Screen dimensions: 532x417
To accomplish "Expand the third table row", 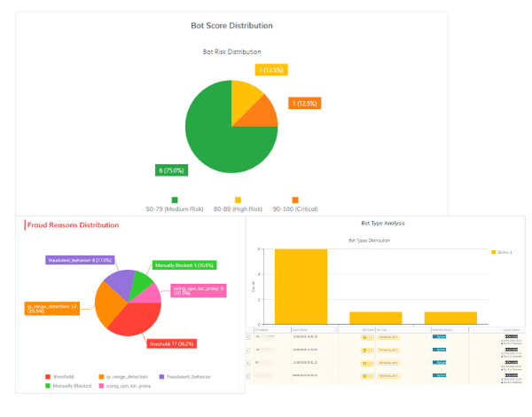I will click(249, 363).
